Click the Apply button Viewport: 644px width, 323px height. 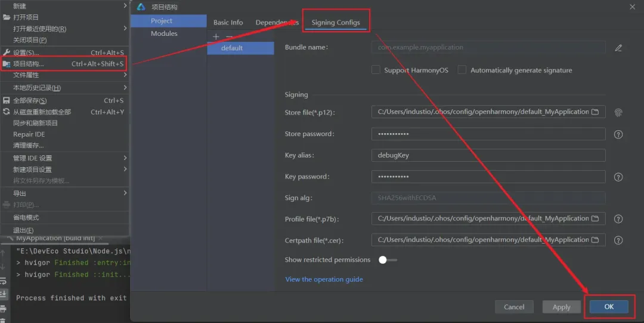click(x=562, y=307)
